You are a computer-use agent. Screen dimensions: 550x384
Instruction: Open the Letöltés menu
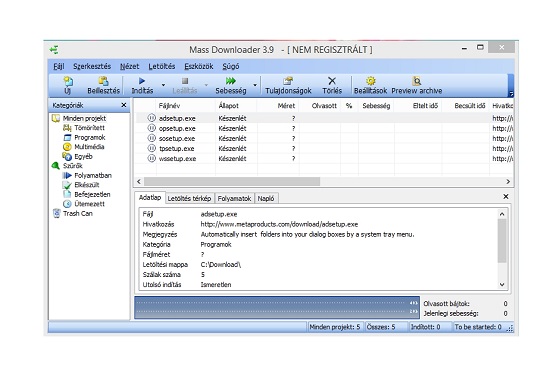click(x=162, y=66)
